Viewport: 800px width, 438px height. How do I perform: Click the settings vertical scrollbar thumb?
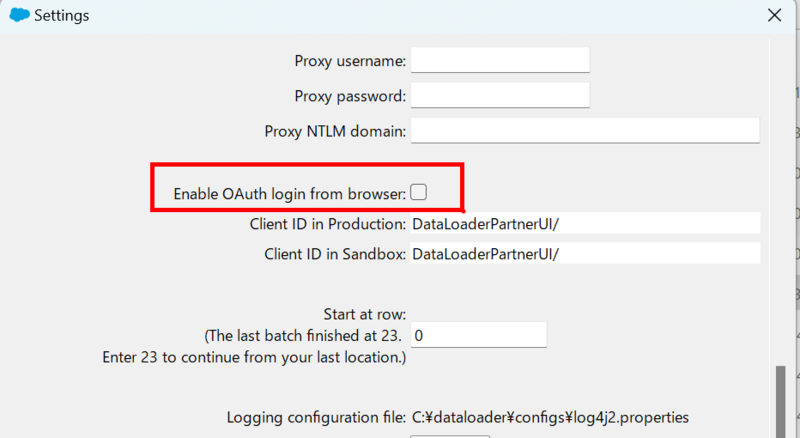(779, 402)
